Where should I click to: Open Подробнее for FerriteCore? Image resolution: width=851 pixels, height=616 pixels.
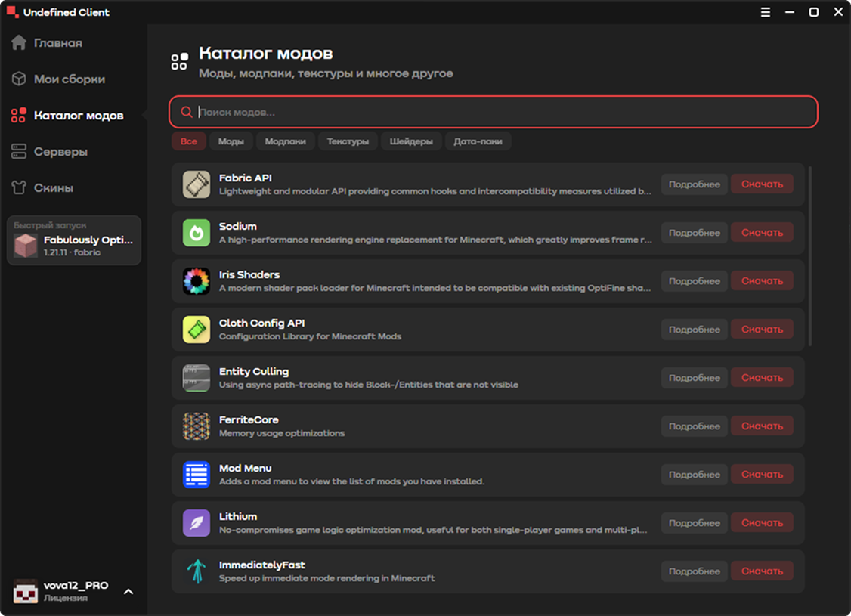click(694, 426)
